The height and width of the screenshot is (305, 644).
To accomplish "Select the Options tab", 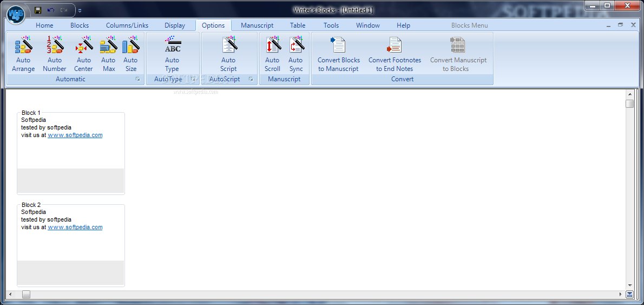I will tap(214, 25).
